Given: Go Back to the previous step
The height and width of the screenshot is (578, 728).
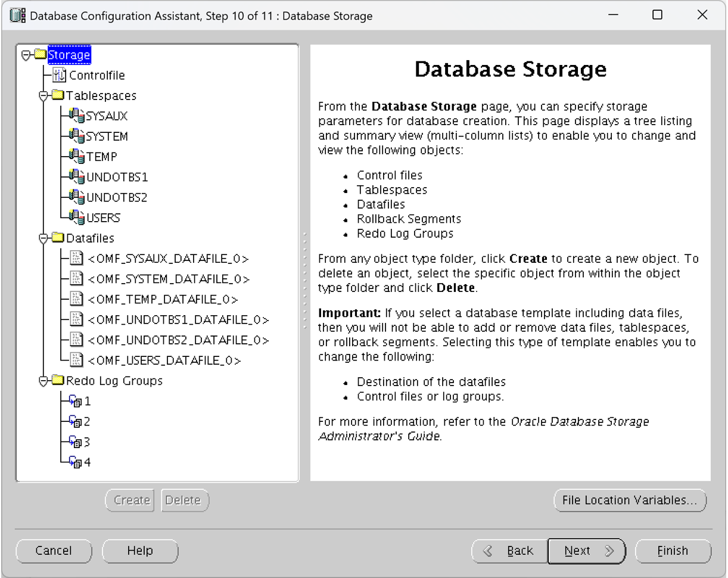Looking at the screenshot, I should (509, 551).
